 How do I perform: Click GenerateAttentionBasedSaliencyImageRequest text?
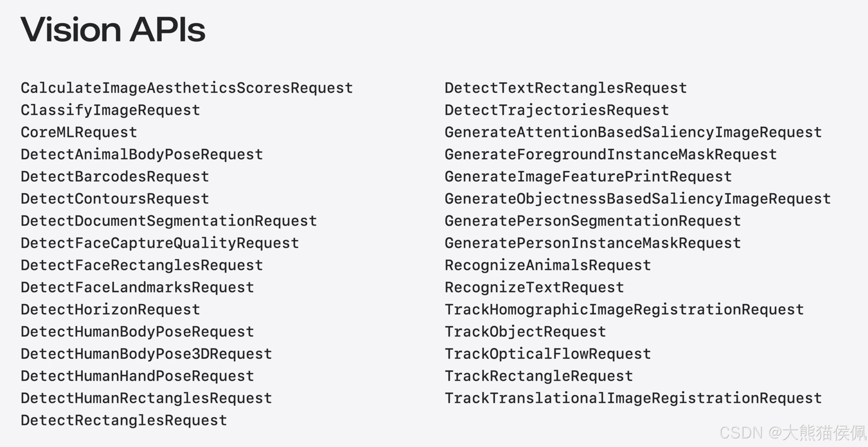pyautogui.click(x=633, y=133)
